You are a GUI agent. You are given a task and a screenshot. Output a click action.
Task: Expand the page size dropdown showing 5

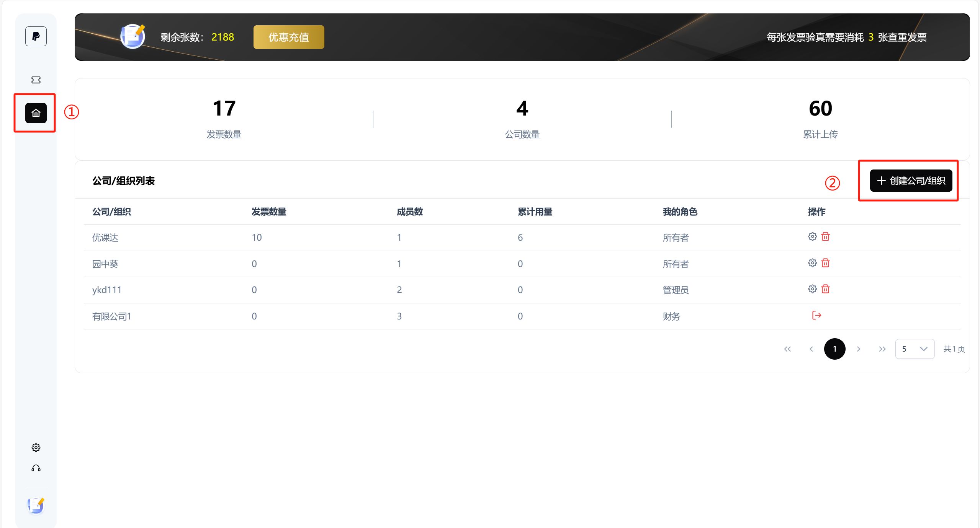coord(915,349)
